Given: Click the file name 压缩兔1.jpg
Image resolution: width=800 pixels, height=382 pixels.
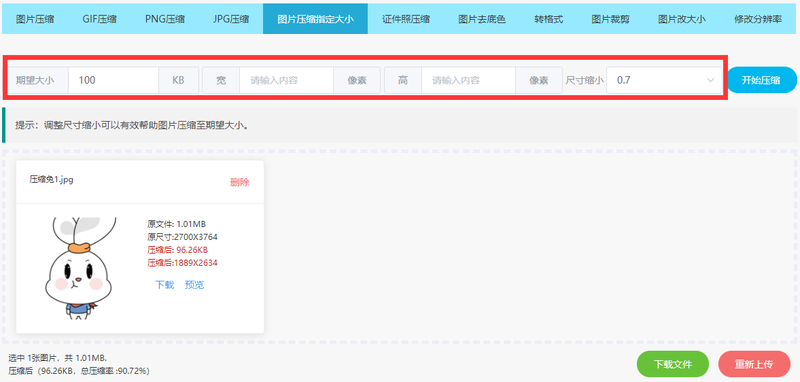Looking at the screenshot, I should click(52, 180).
